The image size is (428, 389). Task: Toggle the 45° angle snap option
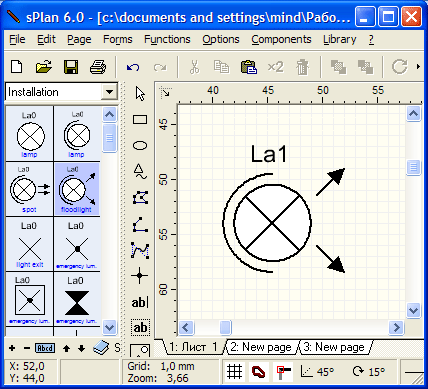point(317,371)
